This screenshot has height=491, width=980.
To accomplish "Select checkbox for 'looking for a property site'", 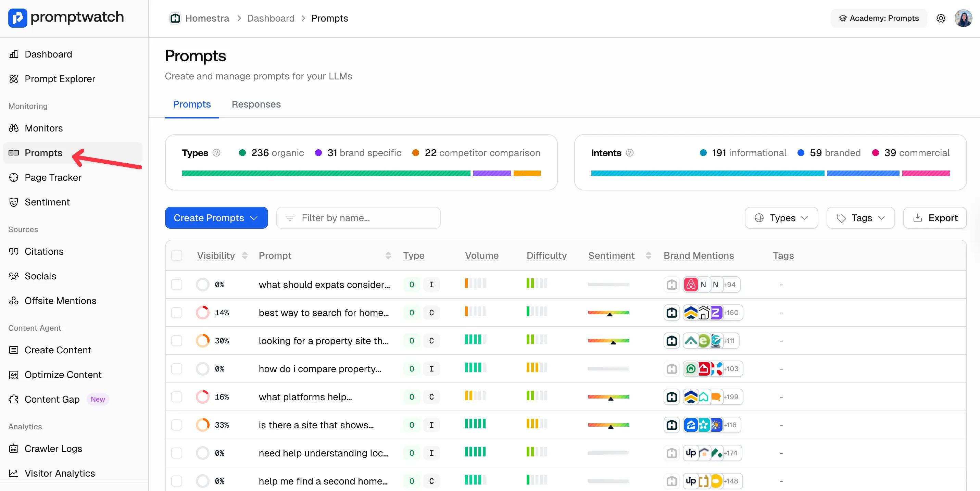I will [177, 341].
